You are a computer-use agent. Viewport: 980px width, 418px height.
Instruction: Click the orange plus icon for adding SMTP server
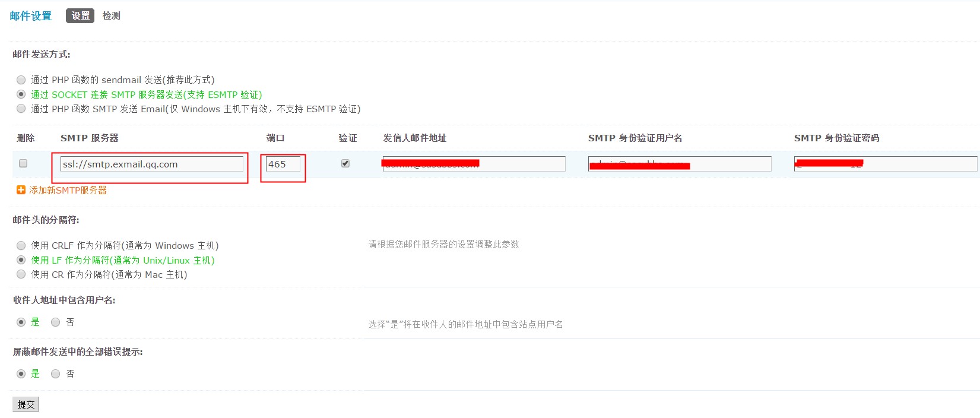(21, 190)
